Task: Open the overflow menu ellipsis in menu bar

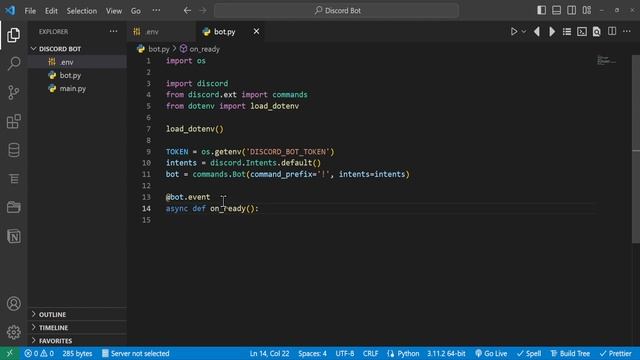Action: 156,11
